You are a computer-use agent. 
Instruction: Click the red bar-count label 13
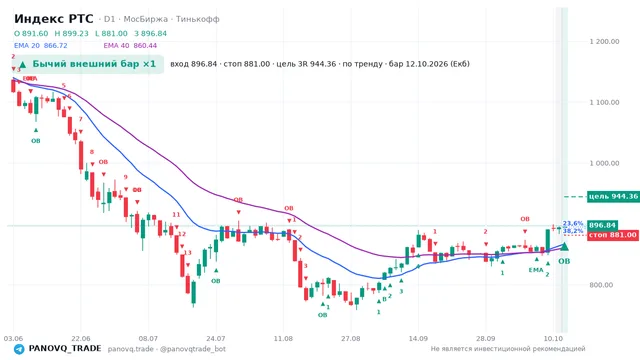click(187, 253)
